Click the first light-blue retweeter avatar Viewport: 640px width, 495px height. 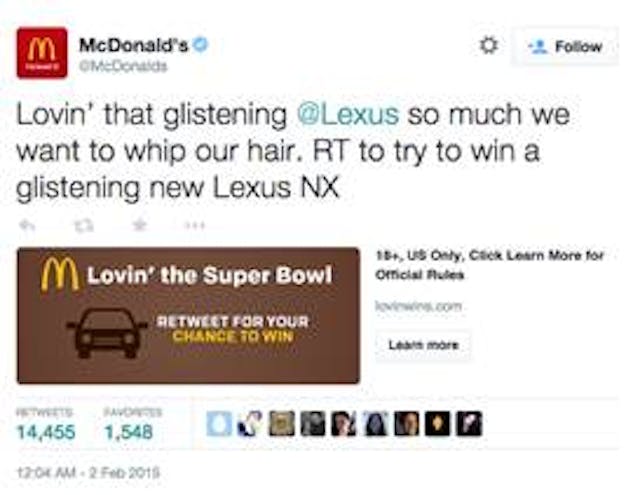(x=219, y=424)
